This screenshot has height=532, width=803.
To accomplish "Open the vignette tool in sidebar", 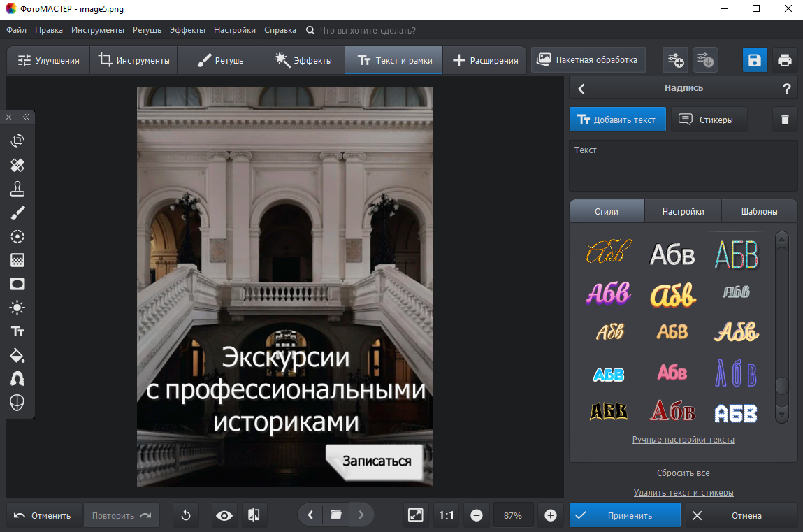I will [x=17, y=284].
